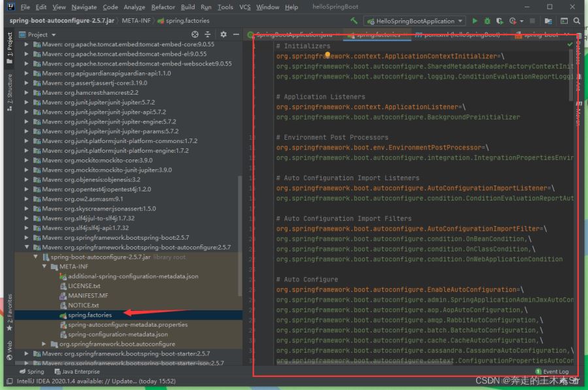Run with coverage using the shield icon
Screen dimensions: 588x390
500,21
